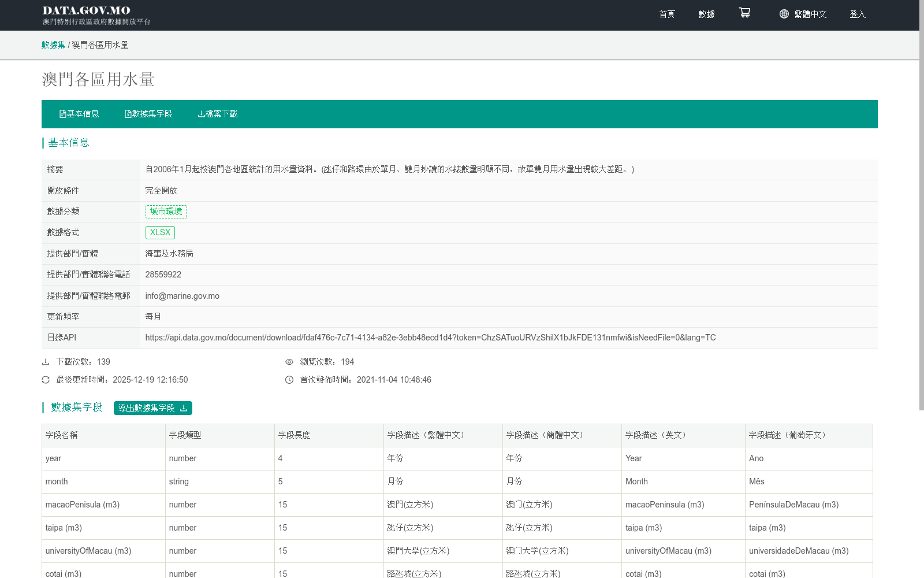Click the 完全開放 open condition value
Image resolution: width=924 pixels, height=578 pixels.
pos(161,191)
